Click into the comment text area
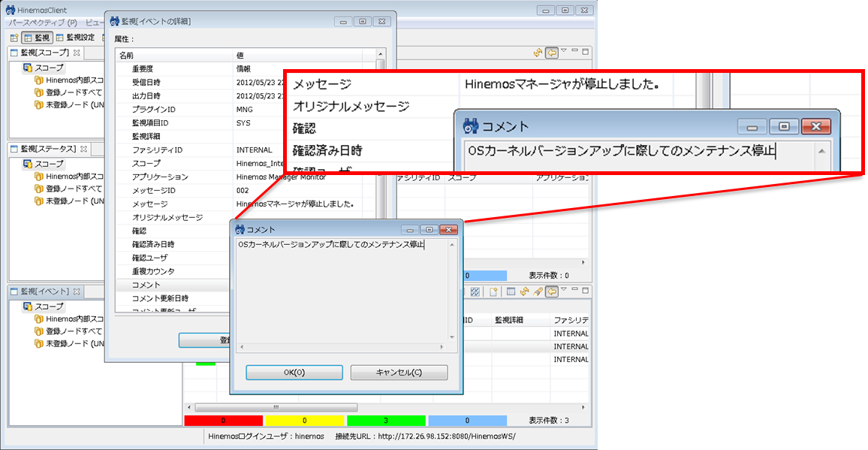 coord(342,291)
